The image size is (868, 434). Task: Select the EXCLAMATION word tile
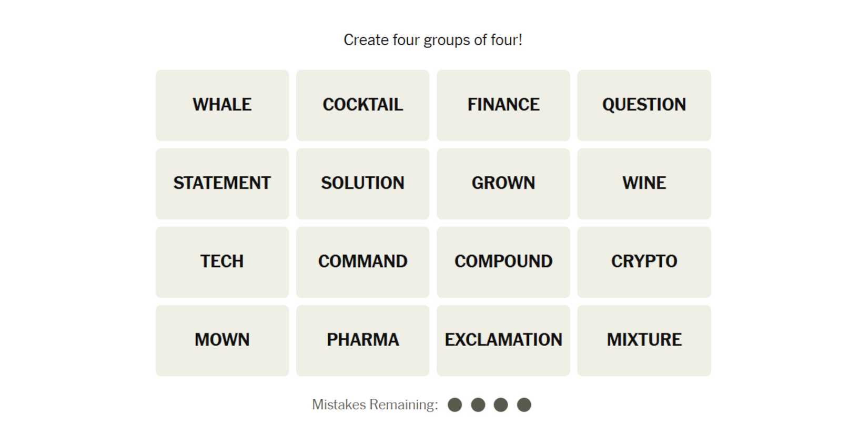[x=503, y=340]
